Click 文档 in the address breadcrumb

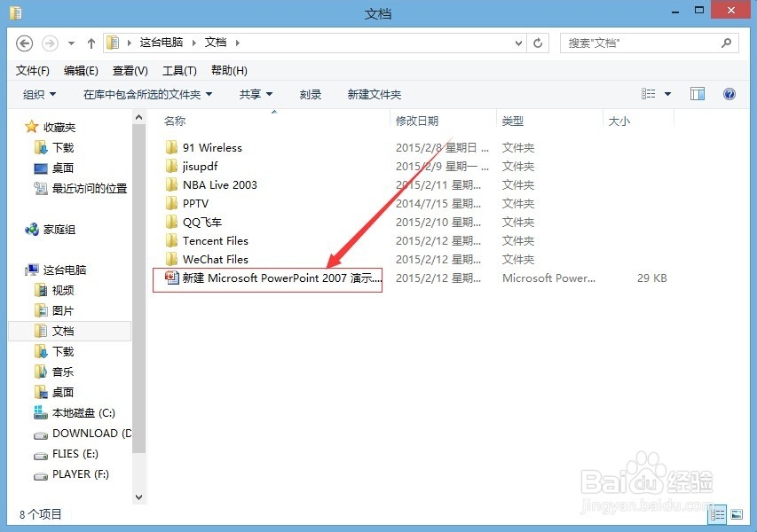pyautogui.click(x=216, y=43)
